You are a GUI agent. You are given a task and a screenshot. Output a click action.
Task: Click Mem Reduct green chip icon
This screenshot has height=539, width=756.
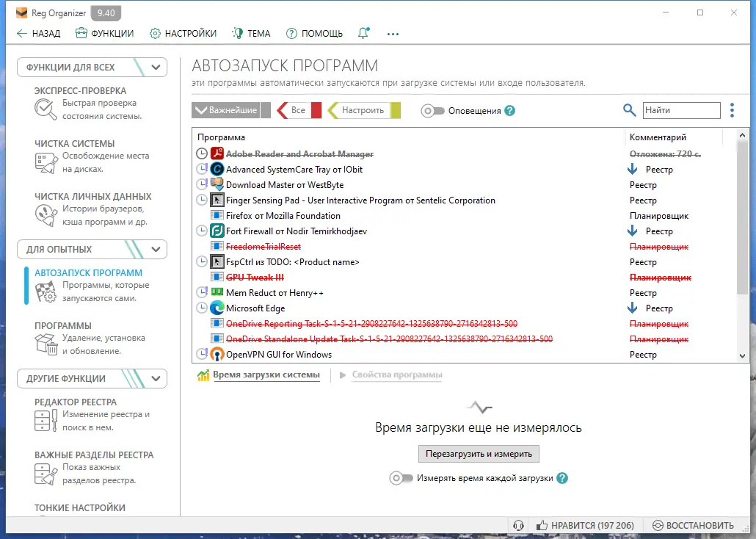click(217, 292)
